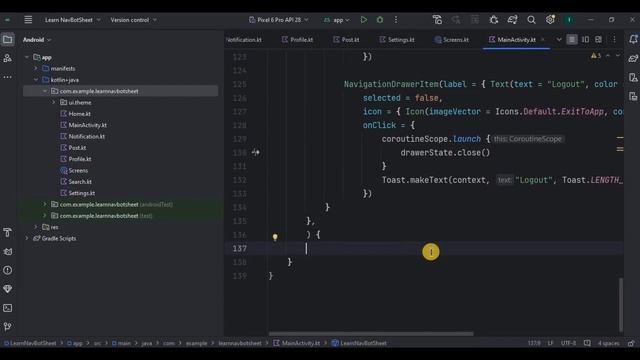This screenshot has width=640, height=360.
Task: Open the App Quality Insights gem icon
Action: pyautogui.click(x=8, y=289)
